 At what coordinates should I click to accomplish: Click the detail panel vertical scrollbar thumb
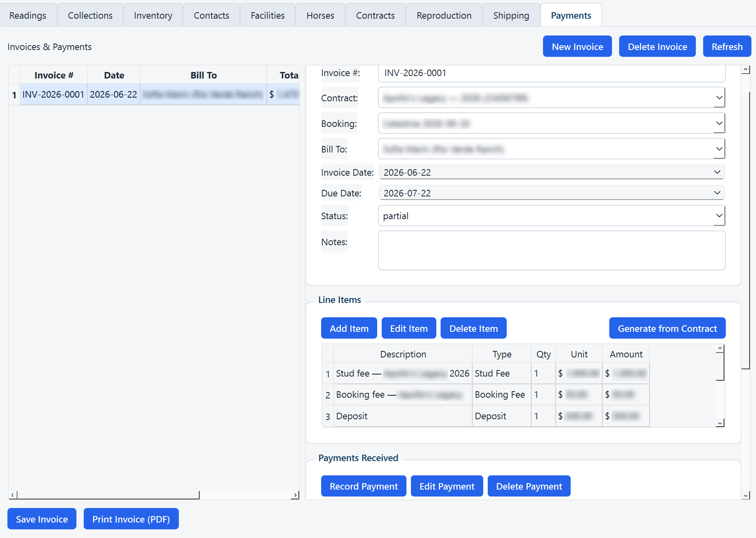[745, 231]
